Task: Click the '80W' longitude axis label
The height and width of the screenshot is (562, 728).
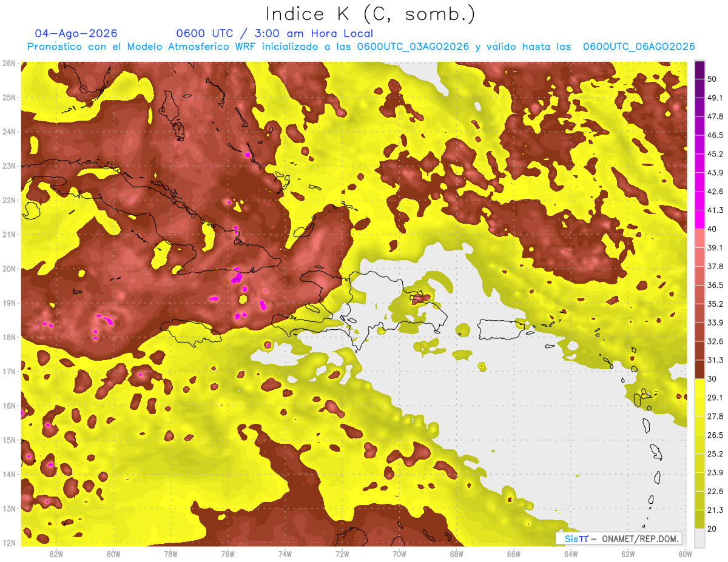Action: [113, 554]
